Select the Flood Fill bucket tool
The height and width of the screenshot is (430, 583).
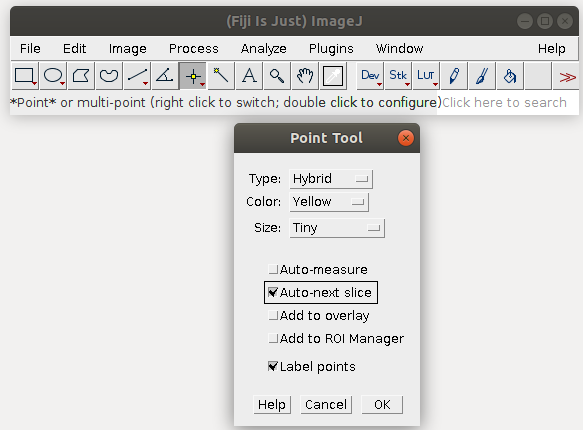tap(510, 76)
